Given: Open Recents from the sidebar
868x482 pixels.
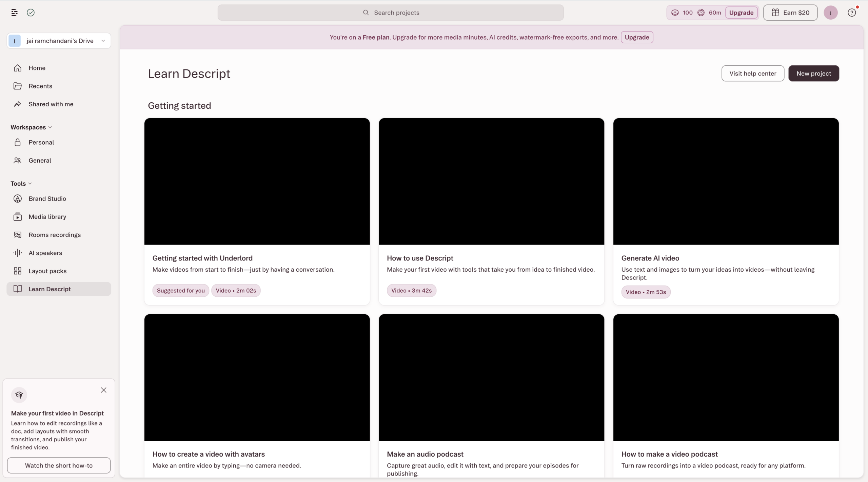Looking at the screenshot, I should pos(59,86).
